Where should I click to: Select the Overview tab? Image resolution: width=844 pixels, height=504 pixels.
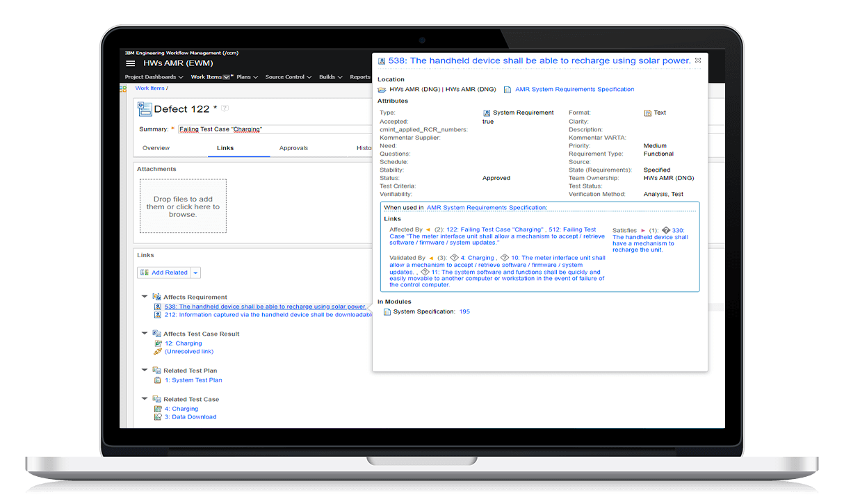pyautogui.click(x=156, y=147)
